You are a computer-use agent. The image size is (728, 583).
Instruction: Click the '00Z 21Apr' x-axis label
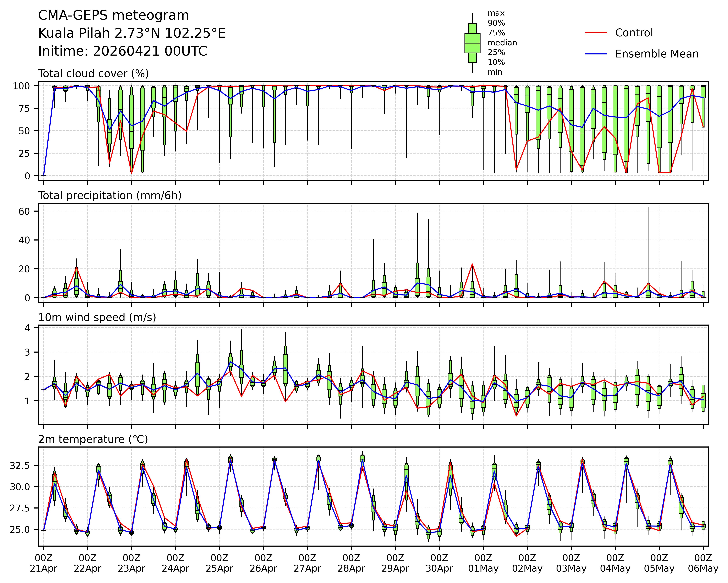tap(43, 563)
